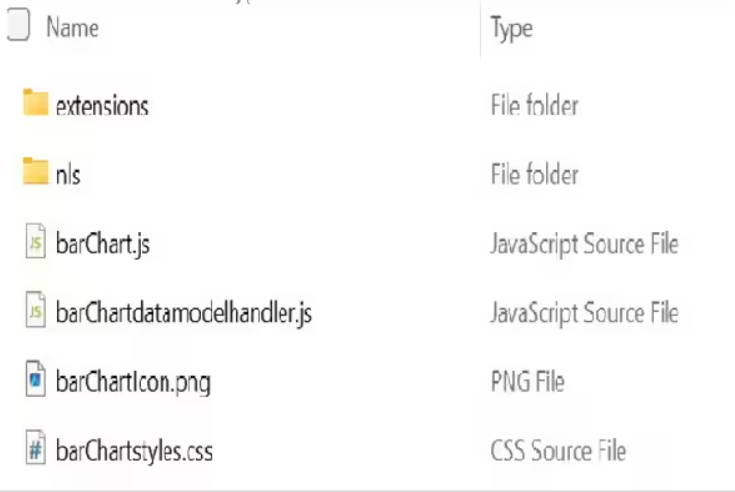735x492 pixels.
Task: Click the File folder type for extensions
Action: [x=534, y=105]
